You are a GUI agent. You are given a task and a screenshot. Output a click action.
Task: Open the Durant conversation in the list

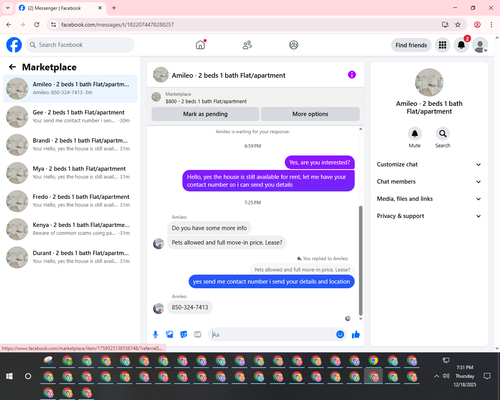[x=70, y=257]
